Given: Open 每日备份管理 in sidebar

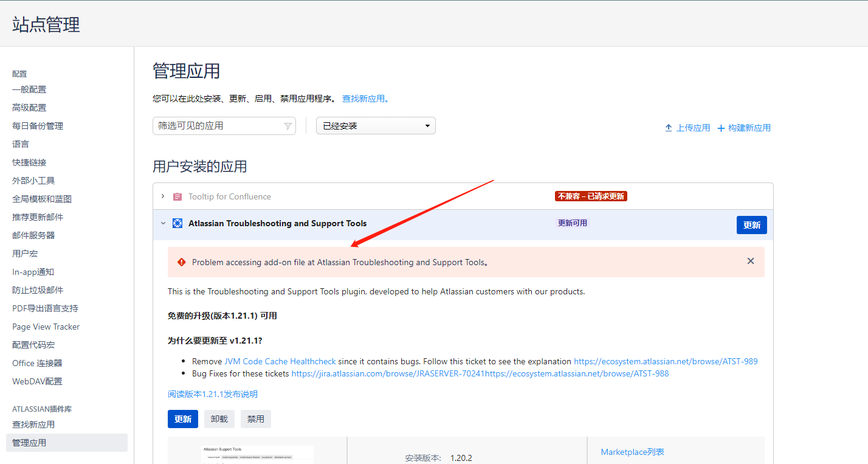Looking at the screenshot, I should pyautogui.click(x=38, y=126).
